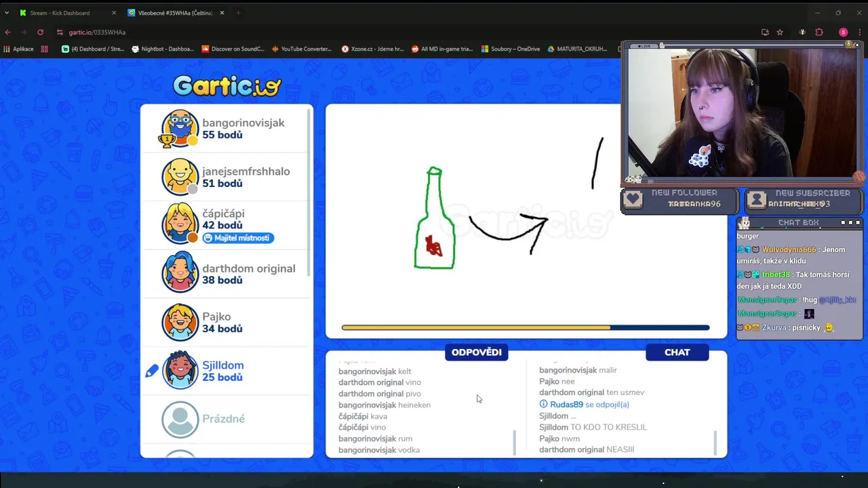868x488 pixels.
Task: Open the YouTube Converter bookmark
Action: tap(302, 49)
